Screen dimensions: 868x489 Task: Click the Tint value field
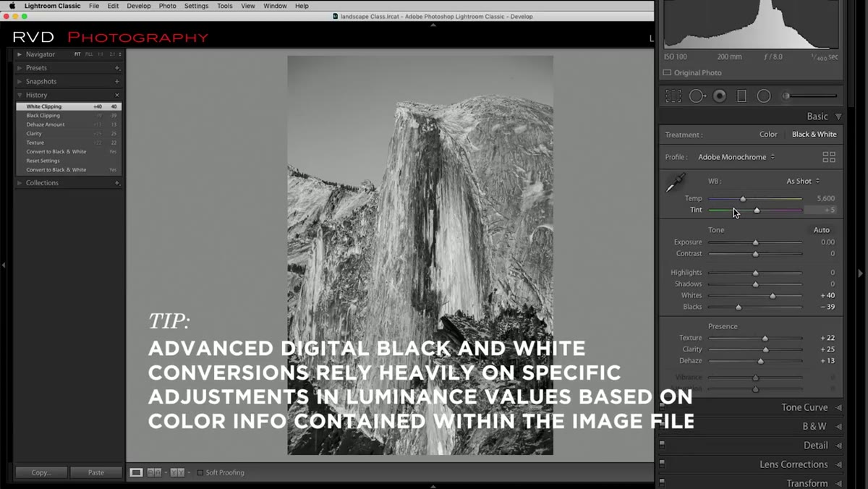[x=822, y=210]
